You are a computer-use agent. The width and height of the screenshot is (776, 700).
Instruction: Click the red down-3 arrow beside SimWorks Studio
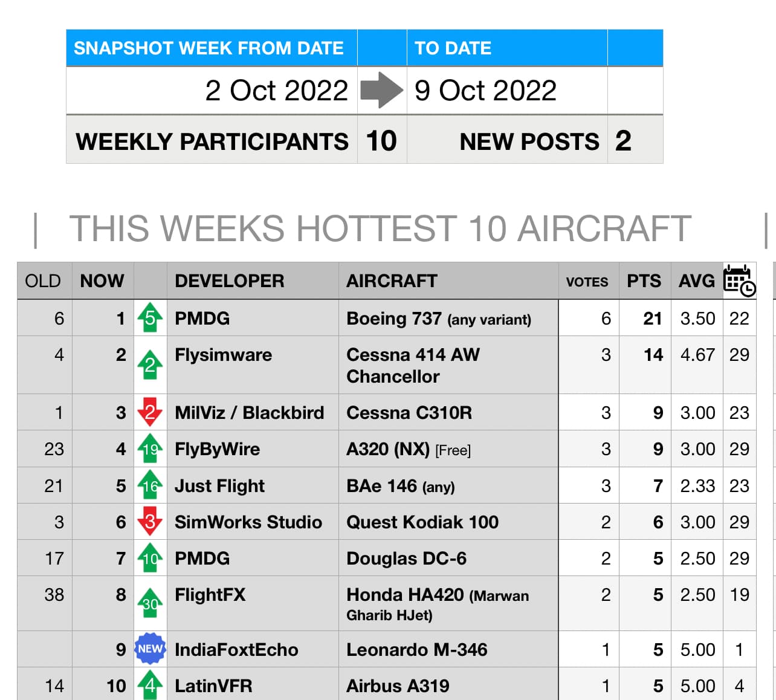coord(150,522)
